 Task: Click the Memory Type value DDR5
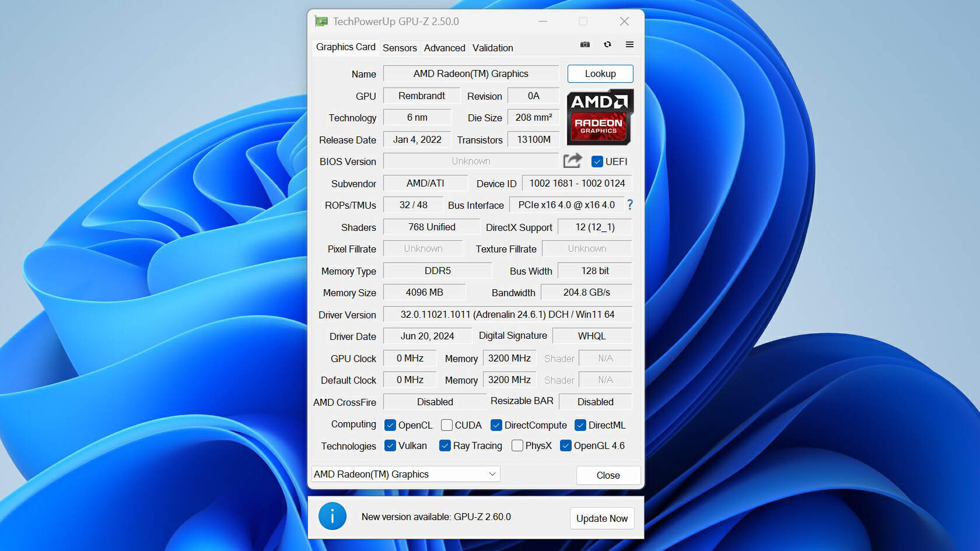(x=437, y=271)
